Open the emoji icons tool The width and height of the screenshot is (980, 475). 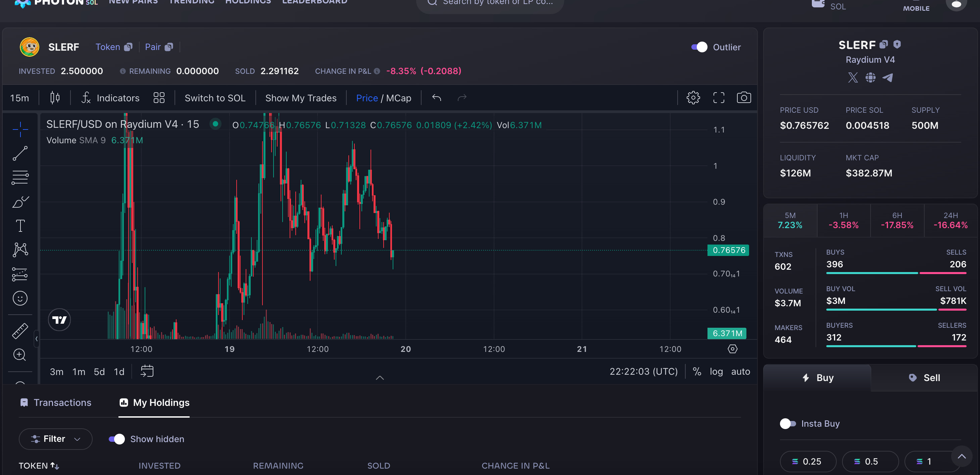point(20,298)
